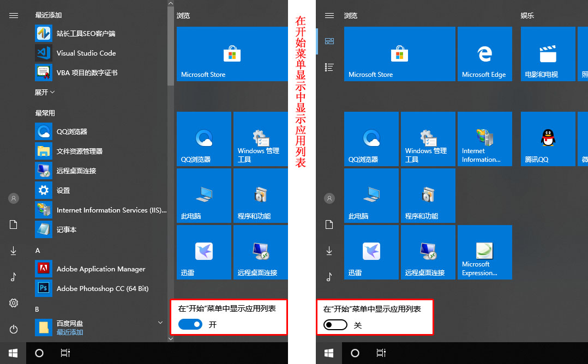Click the Windows Start button on left taskbar

(13, 353)
